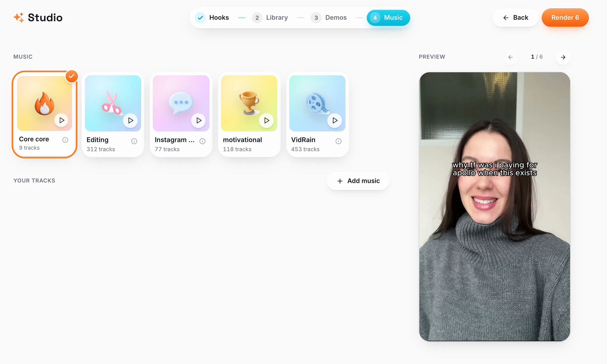Select the motivational trophy pack thumbnail
The height and width of the screenshot is (364, 607).
coord(249,103)
